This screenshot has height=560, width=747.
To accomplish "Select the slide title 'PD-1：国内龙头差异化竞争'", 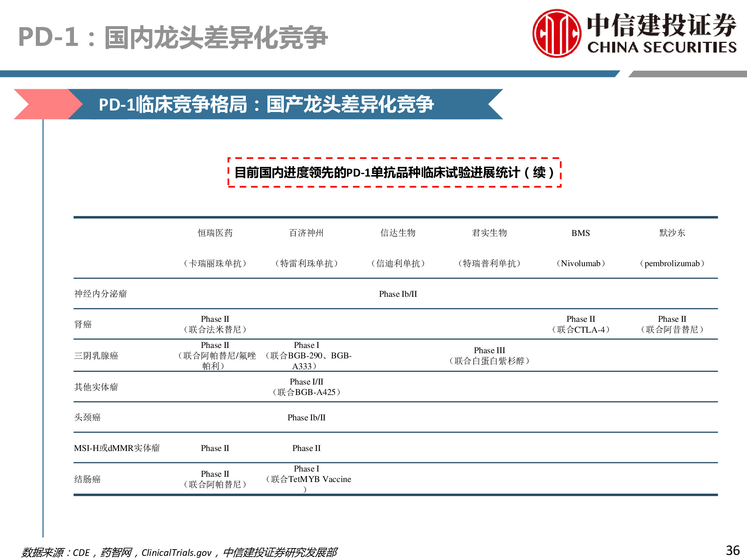I will pos(173,37).
